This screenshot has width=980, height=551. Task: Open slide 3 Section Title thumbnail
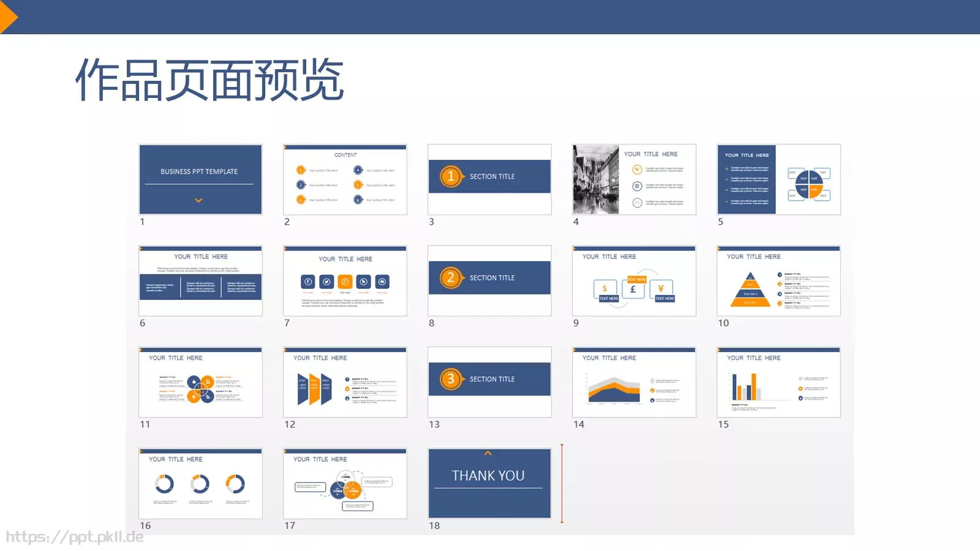coord(489,179)
